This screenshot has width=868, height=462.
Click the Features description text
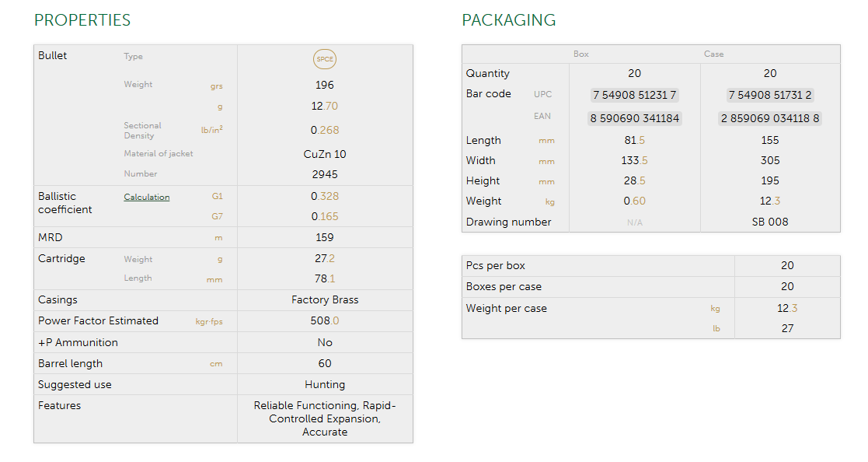pyautogui.click(x=325, y=418)
